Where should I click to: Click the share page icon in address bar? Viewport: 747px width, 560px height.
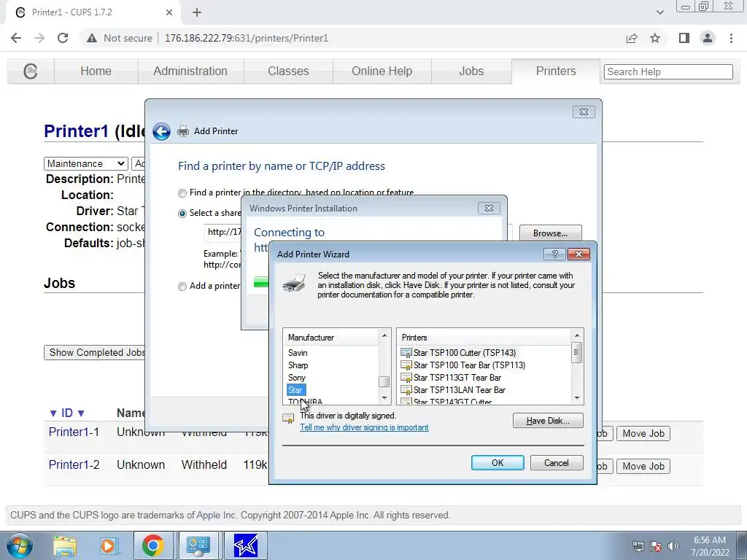[632, 38]
